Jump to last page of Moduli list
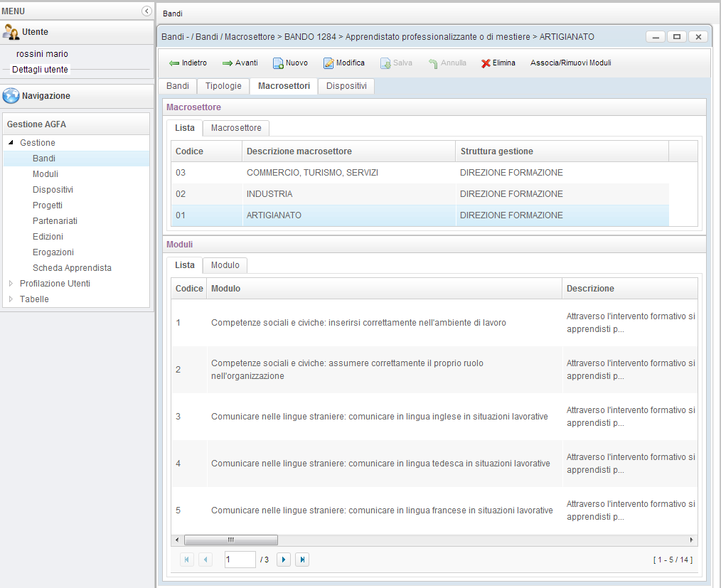The image size is (721, 588). click(302, 560)
